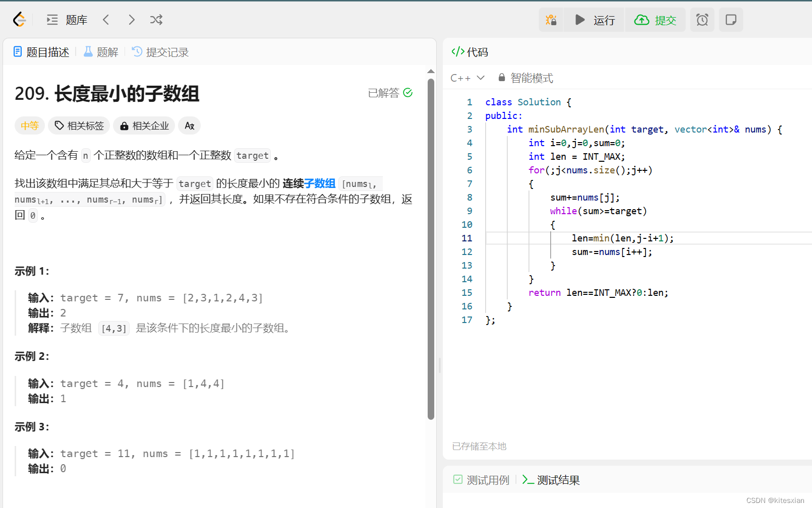Expand the 相关标签 section
The image size is (812, 508).
point(79,125)
